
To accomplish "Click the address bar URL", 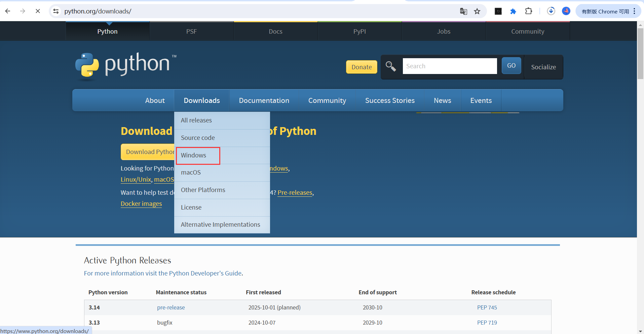I will click(x=98, y=11).
